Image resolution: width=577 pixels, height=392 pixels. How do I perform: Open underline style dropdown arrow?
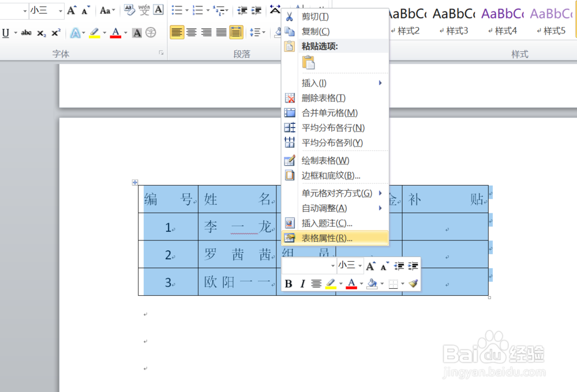point(16,33)
